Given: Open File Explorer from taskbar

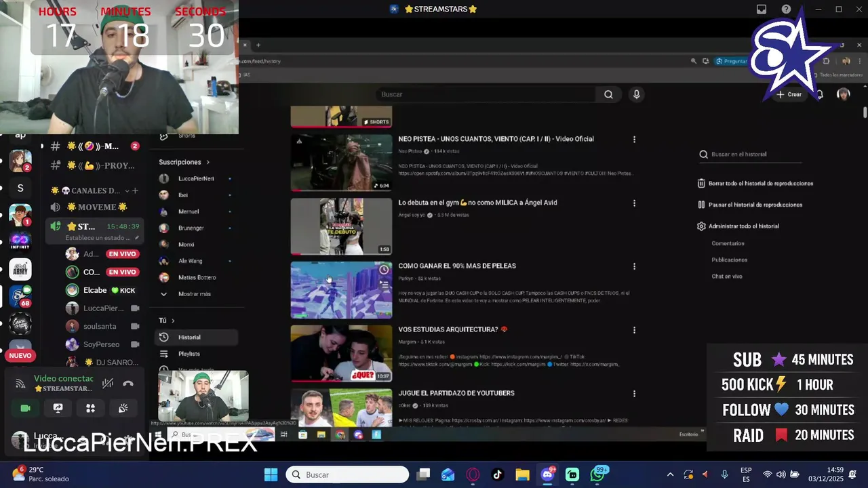Looking at the screenshot, I should click(522, 474).
